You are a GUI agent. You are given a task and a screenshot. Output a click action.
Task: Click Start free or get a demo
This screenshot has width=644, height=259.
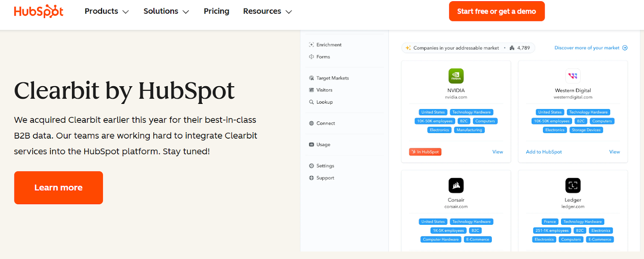pyautogui.click(x=497, y=11)
